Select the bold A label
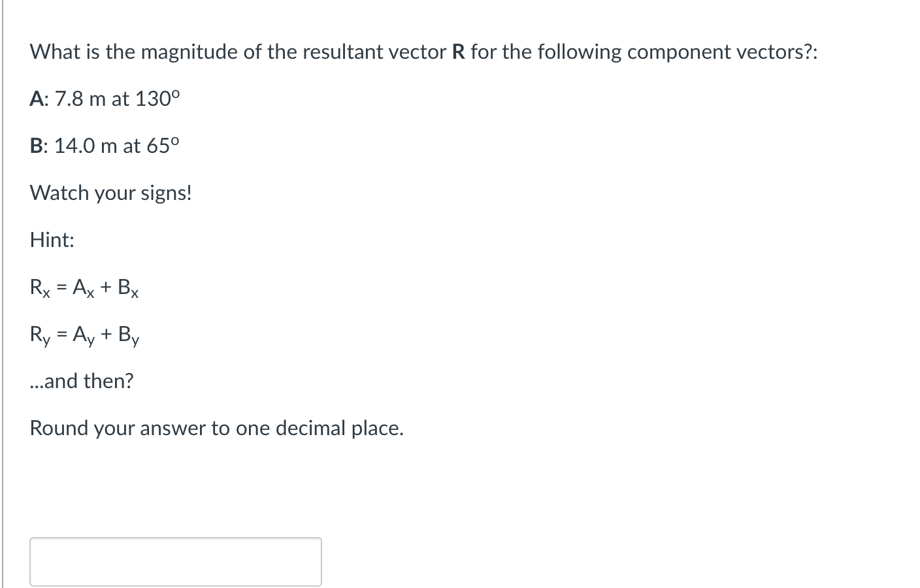The height and width of the screenshot is (588, 920). [x=37, y=99]
